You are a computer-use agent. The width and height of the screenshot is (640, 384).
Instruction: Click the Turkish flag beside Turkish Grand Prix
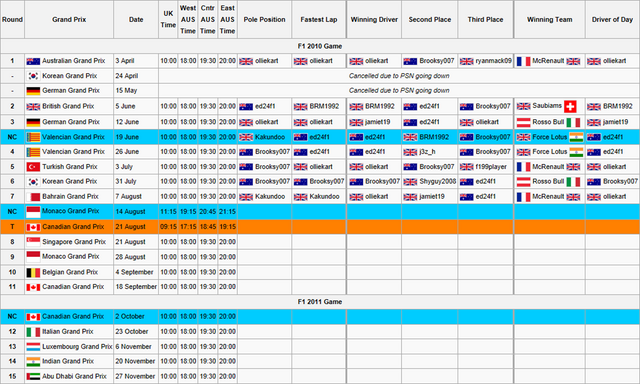33,166
